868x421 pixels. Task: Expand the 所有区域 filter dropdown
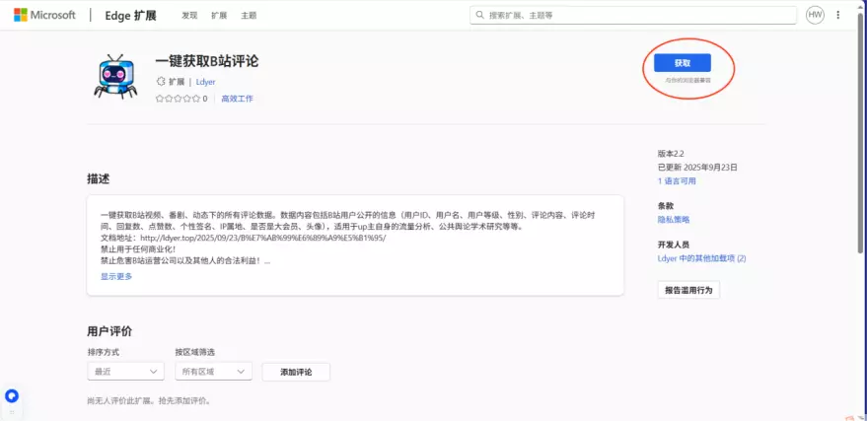212,372
